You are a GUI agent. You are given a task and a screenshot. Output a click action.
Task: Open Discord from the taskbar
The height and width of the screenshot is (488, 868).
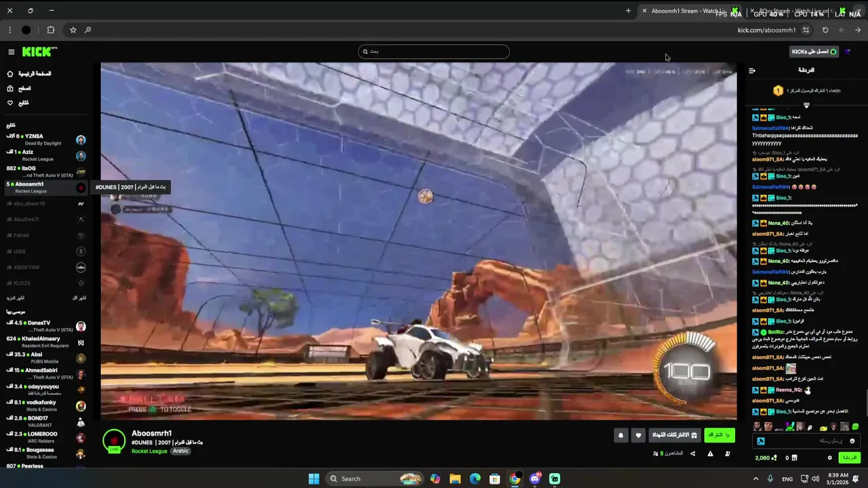pos(535,479)
